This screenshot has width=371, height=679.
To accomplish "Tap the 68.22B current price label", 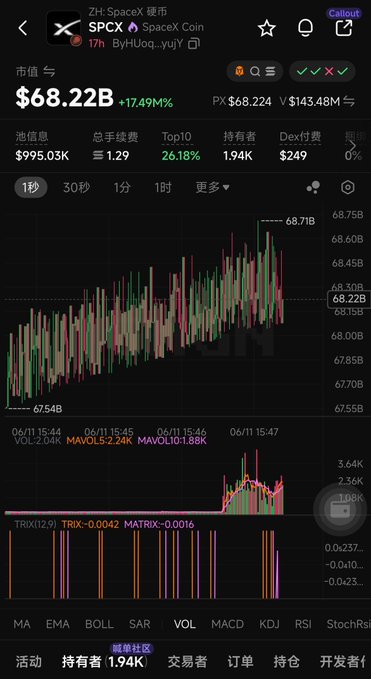I will [x=349, y=299].
